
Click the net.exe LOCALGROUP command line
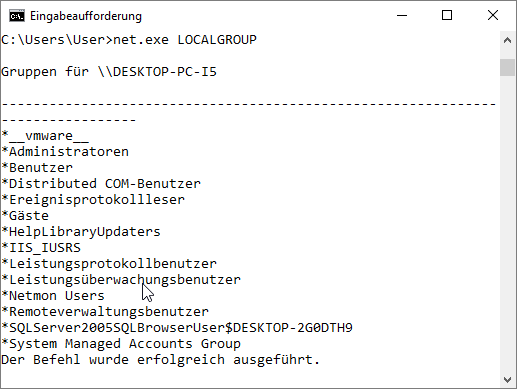tap(129, 40)
